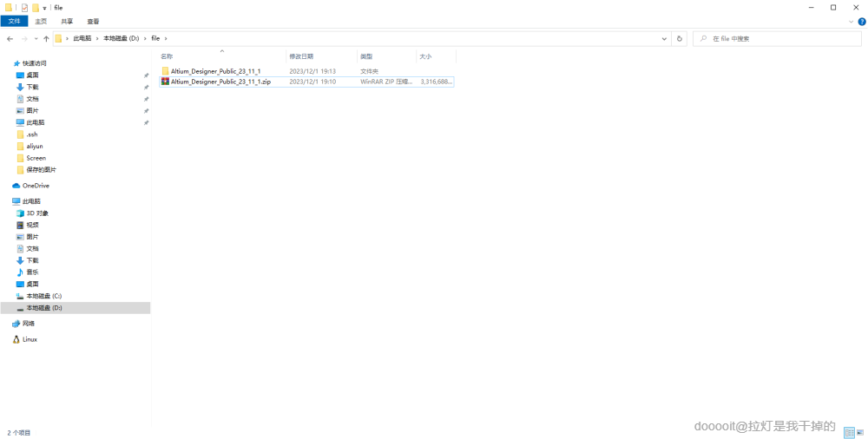This screenshot has height=439, width=868.
Task: Click the Forward navigation arrow
Action: 24,39
